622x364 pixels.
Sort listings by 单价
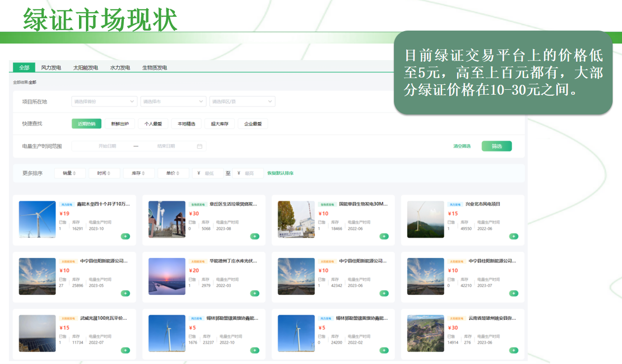173,173
